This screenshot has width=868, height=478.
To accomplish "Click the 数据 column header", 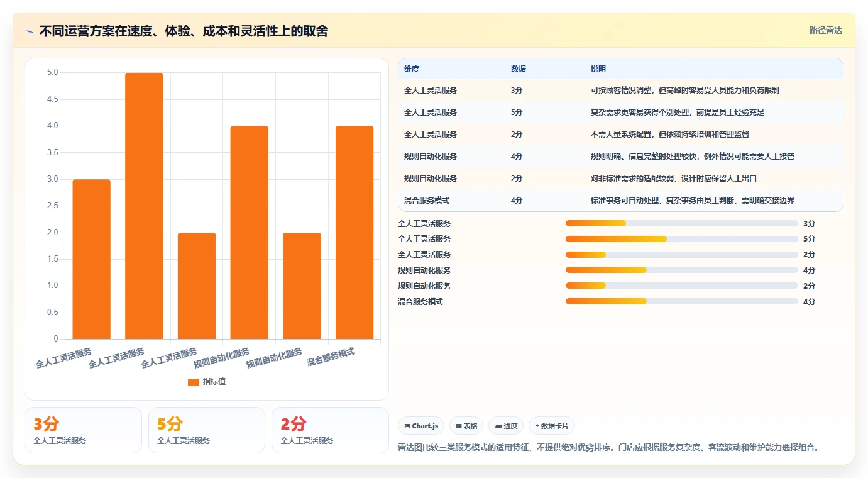I will tap(519, 69).
